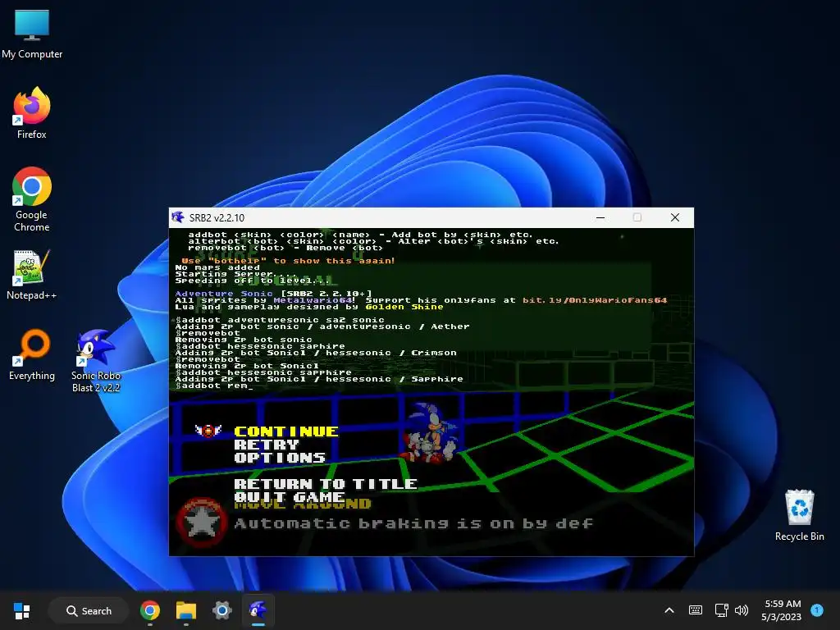Close the SRB2 v2.2.10 window
The image size is (840, 630).
coord(675,217)
